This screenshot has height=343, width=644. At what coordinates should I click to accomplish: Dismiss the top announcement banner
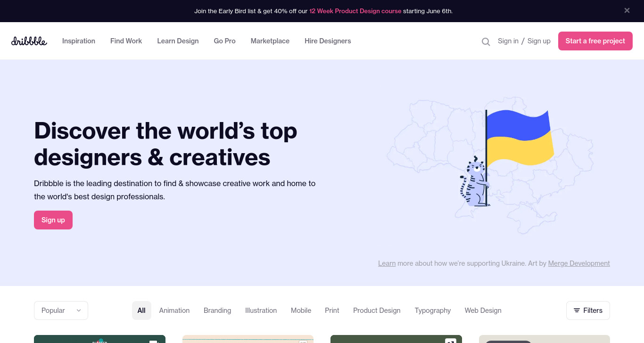tap(627, 10)
